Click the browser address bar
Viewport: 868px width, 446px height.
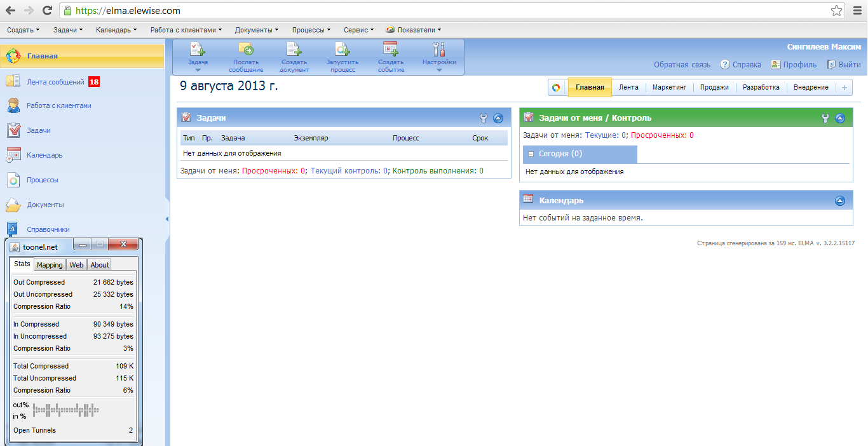tap(445, 11)
